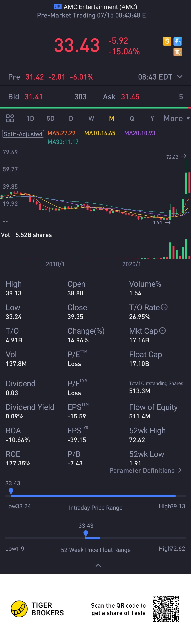Tap the tan stacked layers badge

[178, 52]
